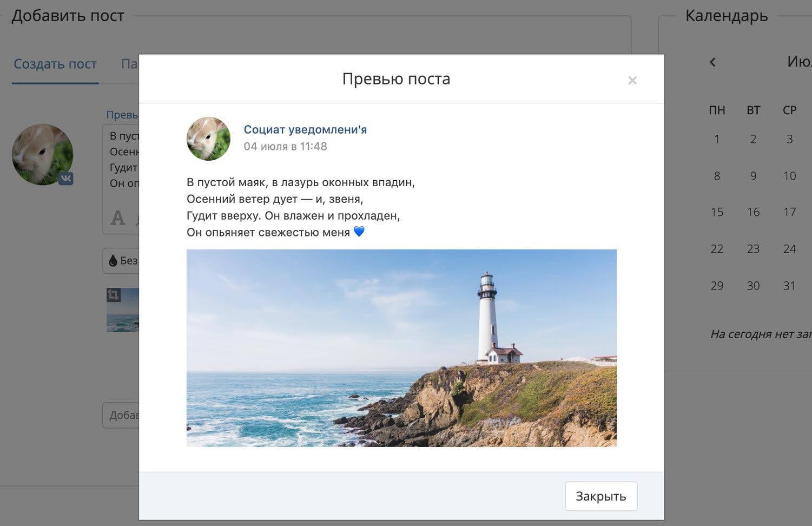Click the blue heart emoji in post text

pos(359,232)
